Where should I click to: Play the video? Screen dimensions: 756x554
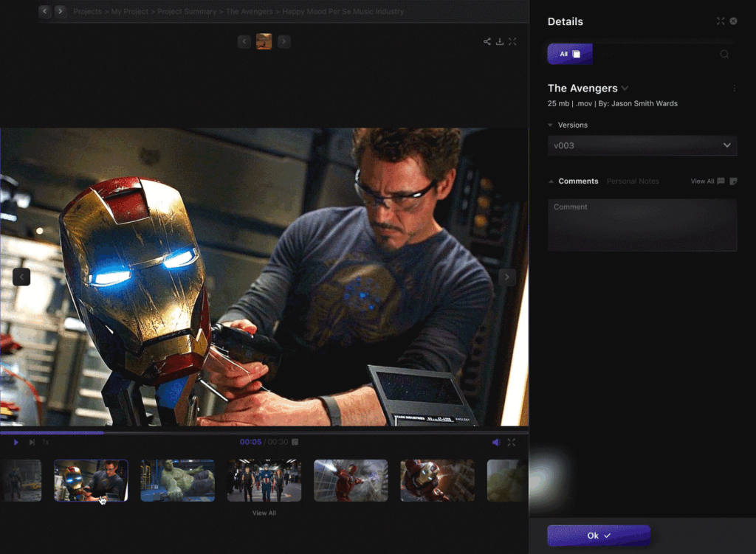coord(16,442)
